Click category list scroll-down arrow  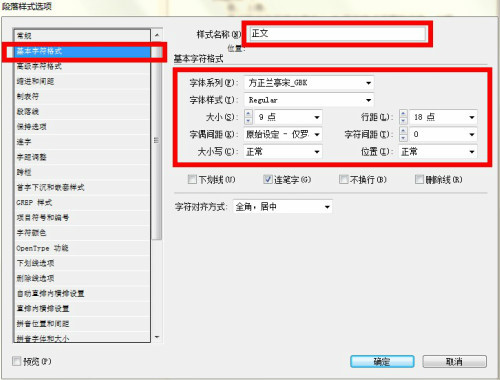click(x=157, y=337)
